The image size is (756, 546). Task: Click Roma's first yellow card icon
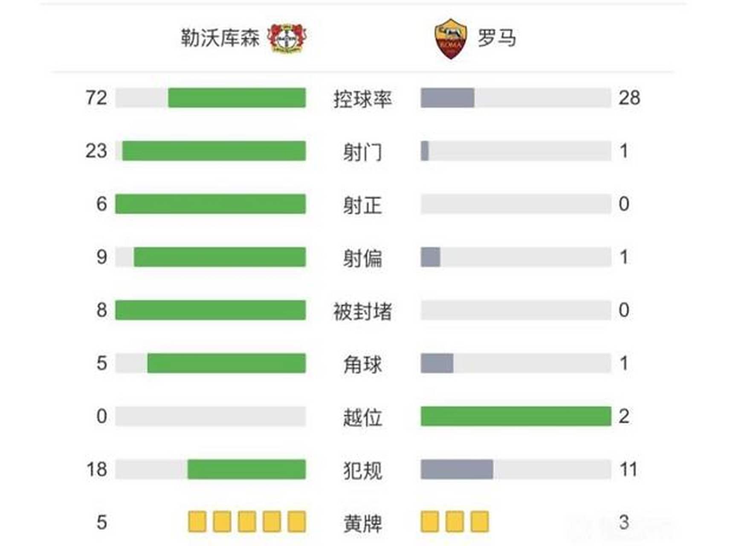pos(429,522)
